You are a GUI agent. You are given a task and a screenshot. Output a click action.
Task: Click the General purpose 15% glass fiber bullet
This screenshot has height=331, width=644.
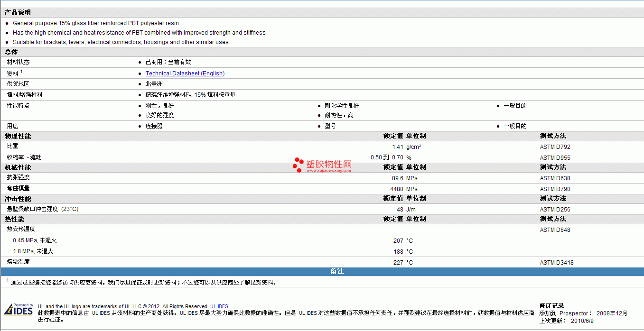point(96,23)
